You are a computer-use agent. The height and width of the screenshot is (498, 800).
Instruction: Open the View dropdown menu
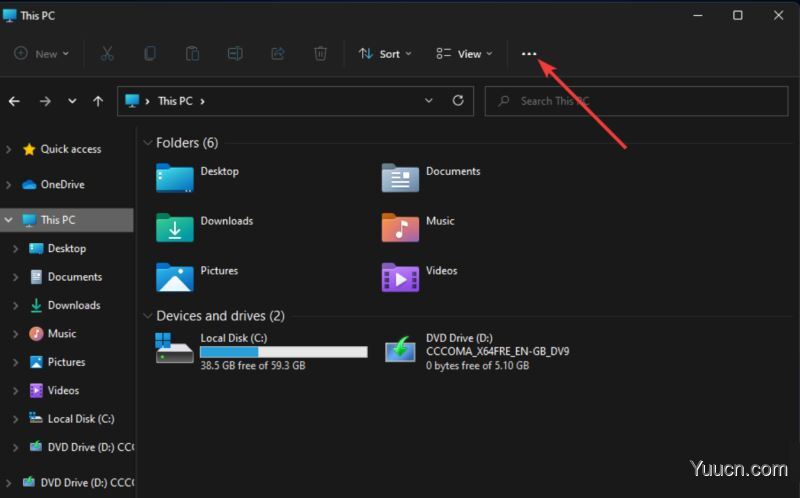coord(464,54)
